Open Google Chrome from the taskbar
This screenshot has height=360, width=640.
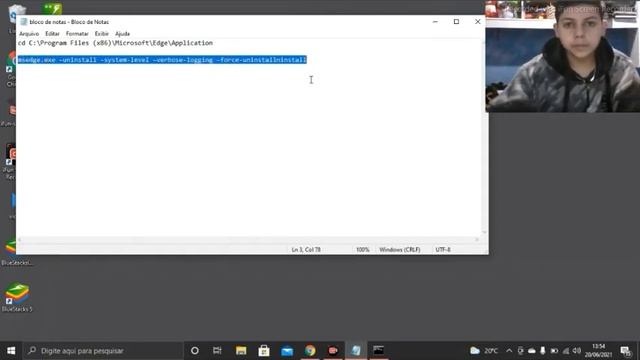[310, 351]
